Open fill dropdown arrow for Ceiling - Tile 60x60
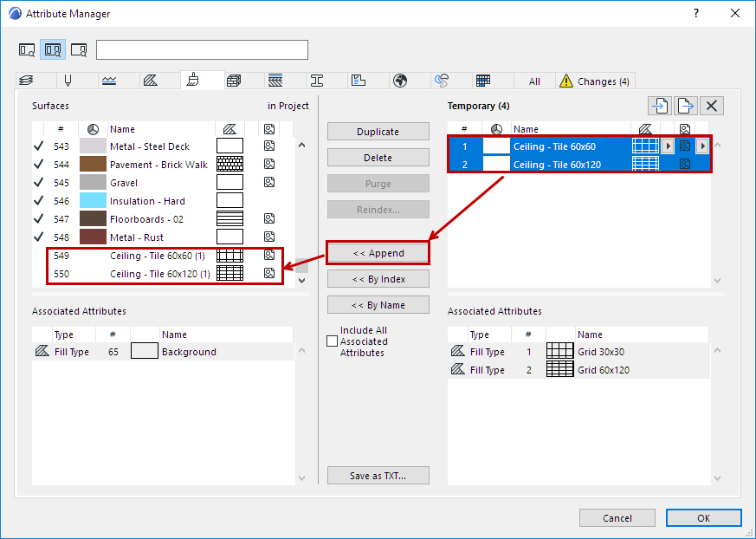 click(x=668, y=146)
